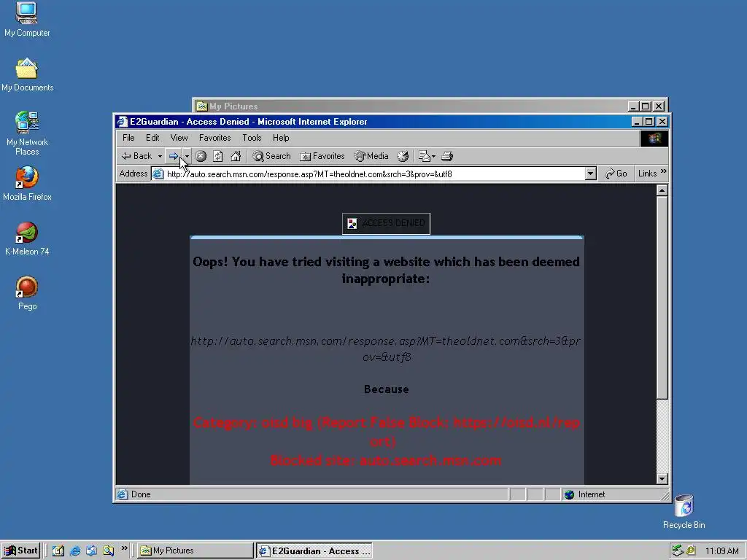Viewport: 747px width, 560px height.
Task: Open the Recycle Bin icon
Action: [684, 512]
